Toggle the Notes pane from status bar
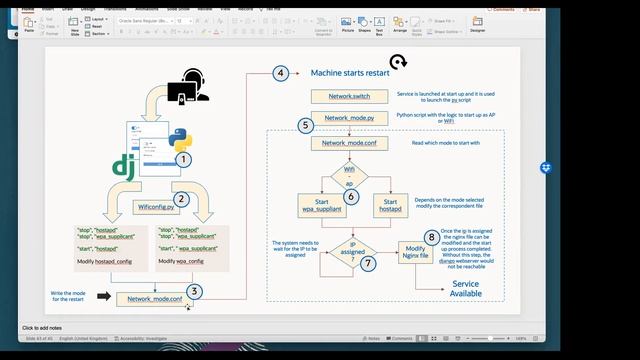This screenshot has width=640, height=360. 371,338
